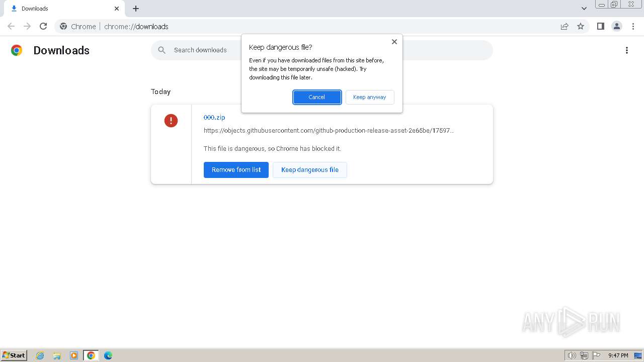The width and height of the screenshot is (644, 362).
Task: Click the red warning icon beside 000.zip
Action: click(x=171, y=121)
